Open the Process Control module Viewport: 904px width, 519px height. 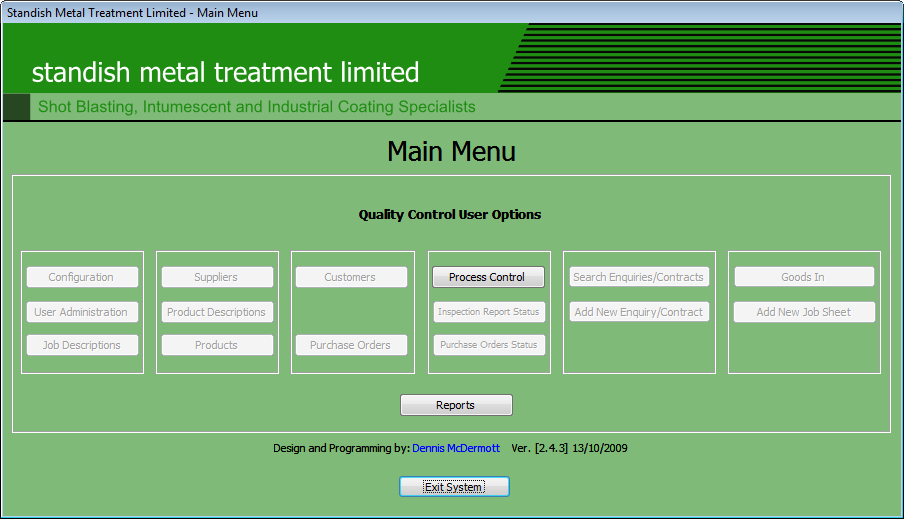click(488, 277)
